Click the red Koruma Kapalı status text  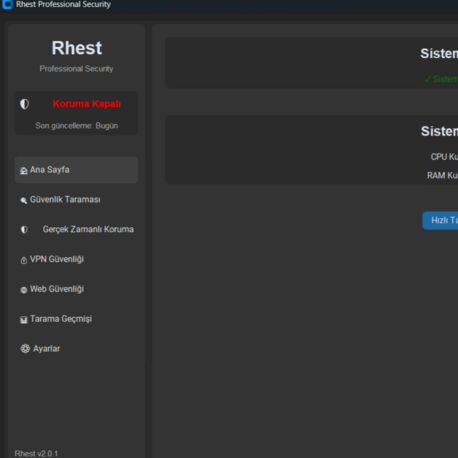(87, 104)
